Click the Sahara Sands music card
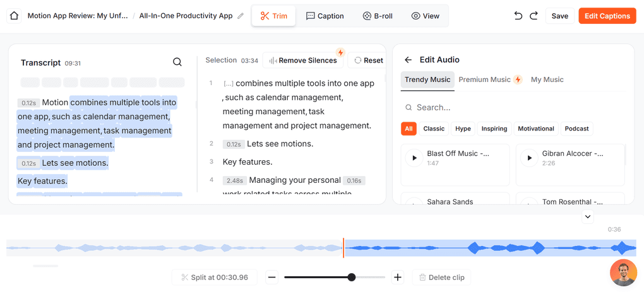 (455, 199)
